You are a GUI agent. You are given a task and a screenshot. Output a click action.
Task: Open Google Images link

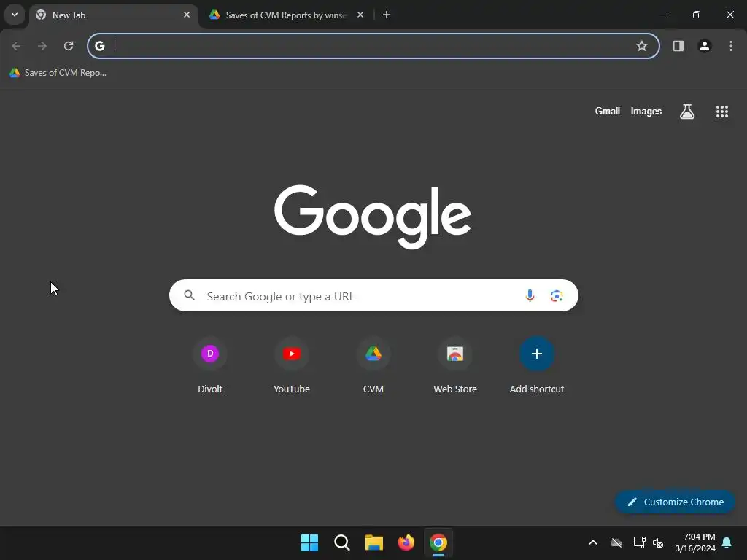coord(646,111)
